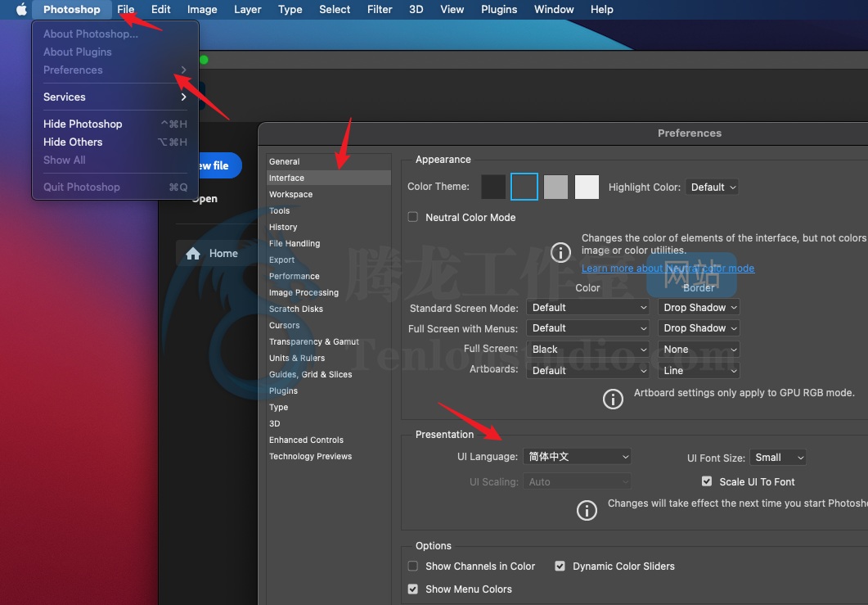Select Guides, Grid & Slices category
The image size is (868, 605).
coord(328,374)
